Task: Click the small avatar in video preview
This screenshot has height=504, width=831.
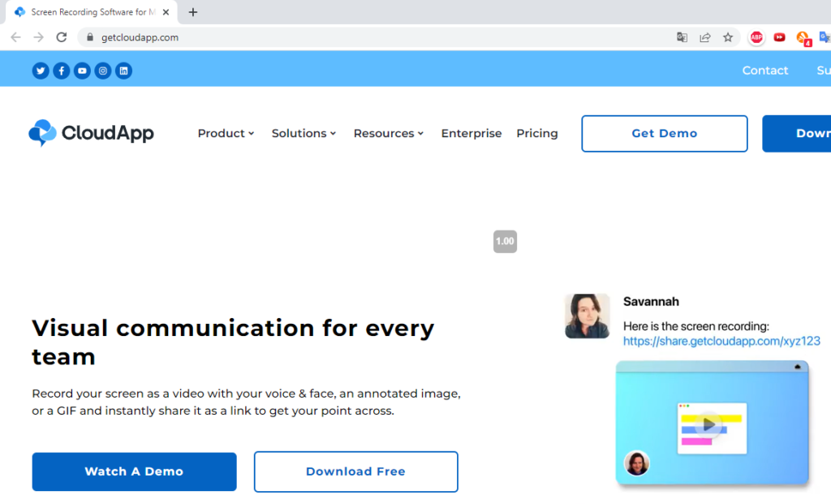Action: tap(636, 463)
